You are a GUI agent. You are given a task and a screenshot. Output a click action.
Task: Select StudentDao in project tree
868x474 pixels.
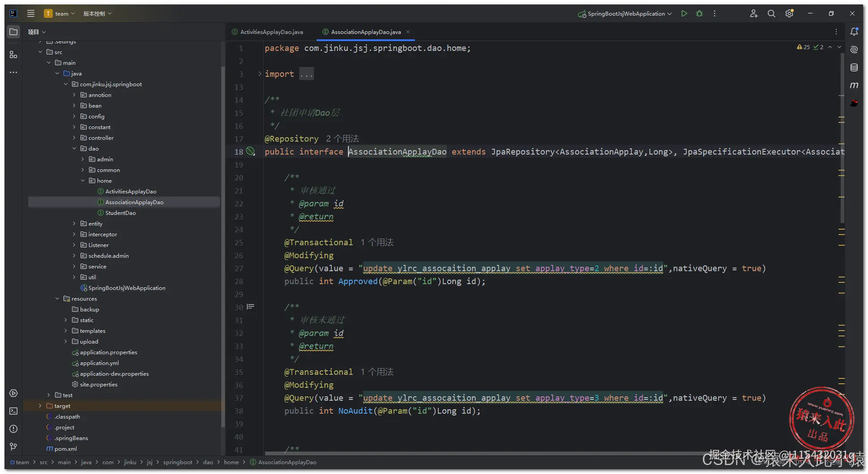tap(117, 213)
